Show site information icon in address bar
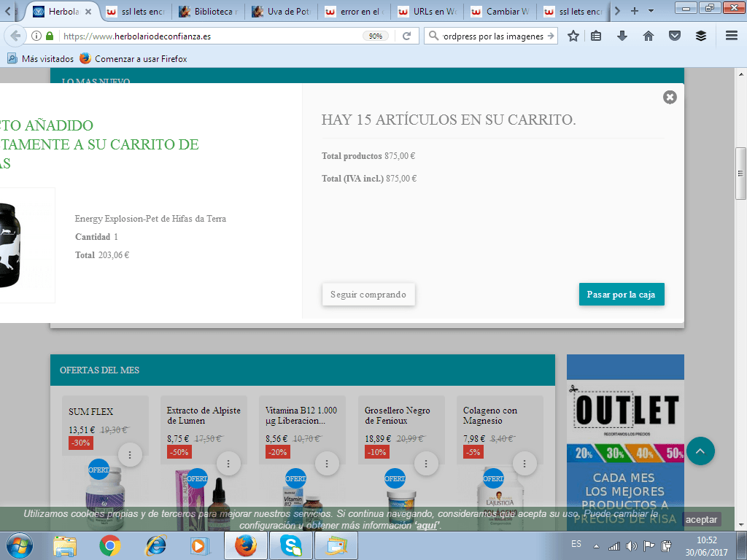Image resolution: width=747 pixels, height=560 pixels. coord(36,36)
